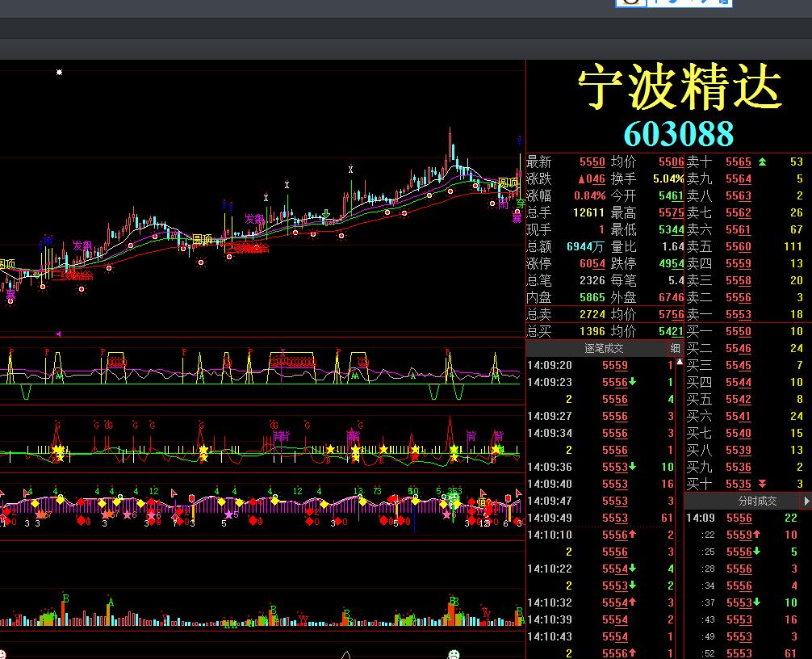The height and width of the screenshot is (659, 812).
Task: Select the 买五 bid price 5542
Action: [x=738, y=400]
